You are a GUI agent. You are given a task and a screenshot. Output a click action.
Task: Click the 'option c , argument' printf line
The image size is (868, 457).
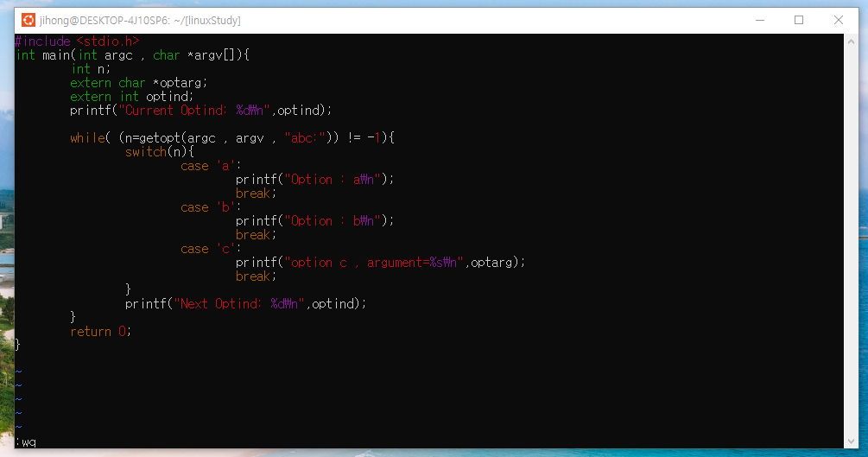pos(381,263)
